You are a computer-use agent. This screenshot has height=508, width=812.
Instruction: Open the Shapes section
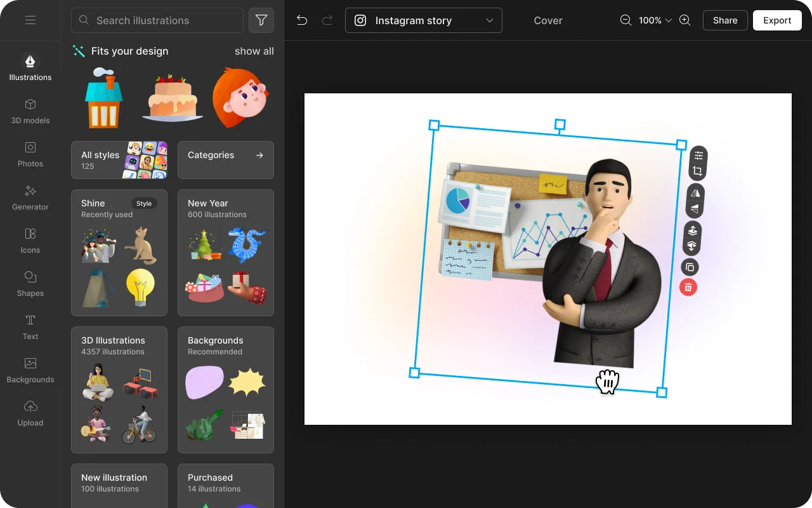point(30,284)
